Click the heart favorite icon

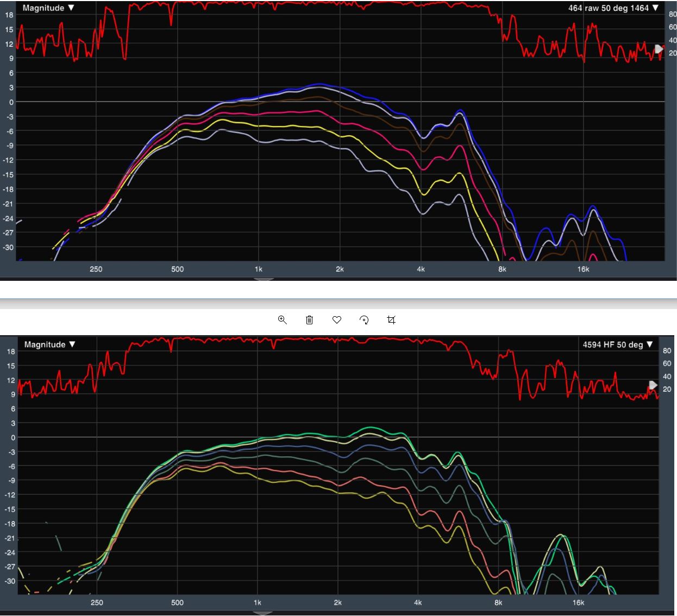(x=337, y=320)
